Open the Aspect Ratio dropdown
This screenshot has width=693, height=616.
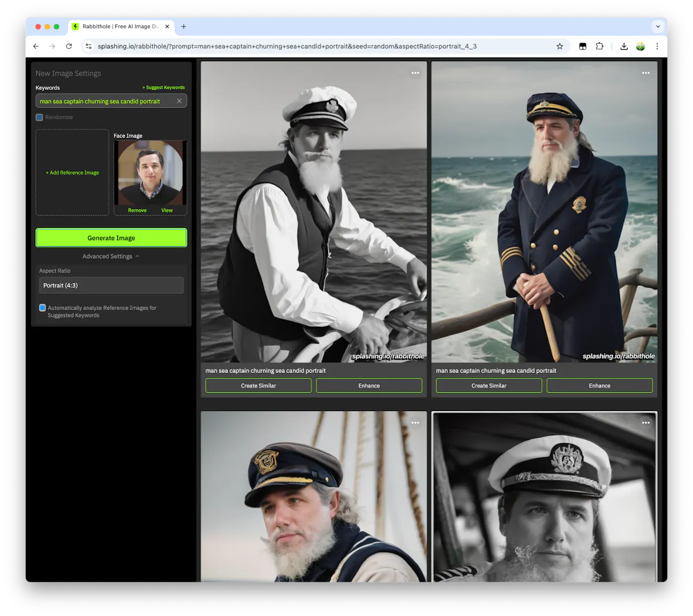pos(111,285)
